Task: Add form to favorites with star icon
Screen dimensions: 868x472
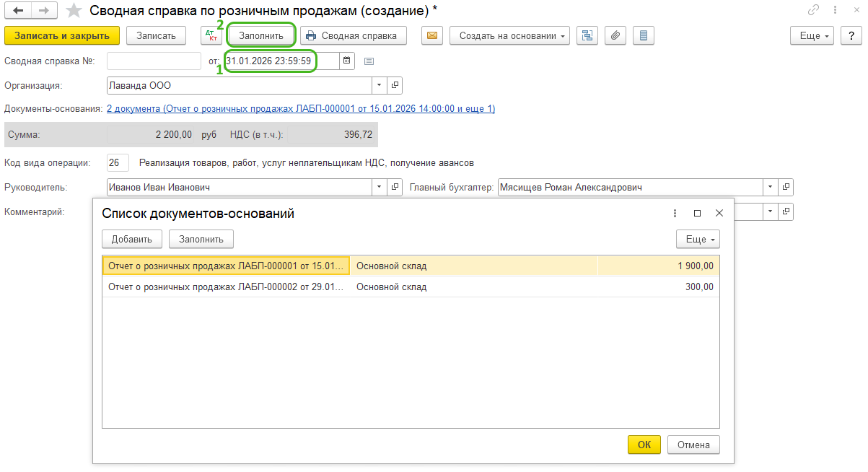Action: point(74,11)
